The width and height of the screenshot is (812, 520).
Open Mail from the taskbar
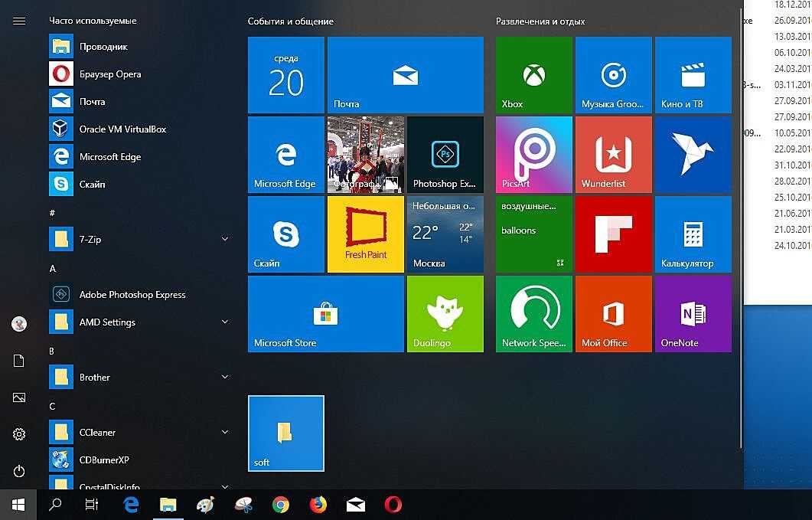click(x=356, y=505)
